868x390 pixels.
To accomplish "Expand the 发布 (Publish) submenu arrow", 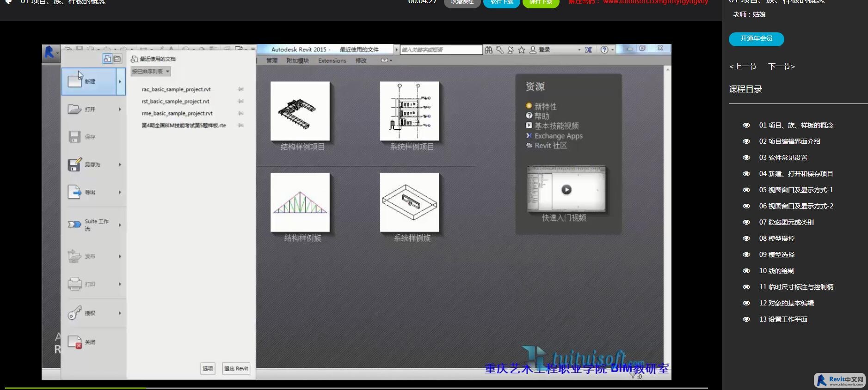I will [x=120, y=256].
